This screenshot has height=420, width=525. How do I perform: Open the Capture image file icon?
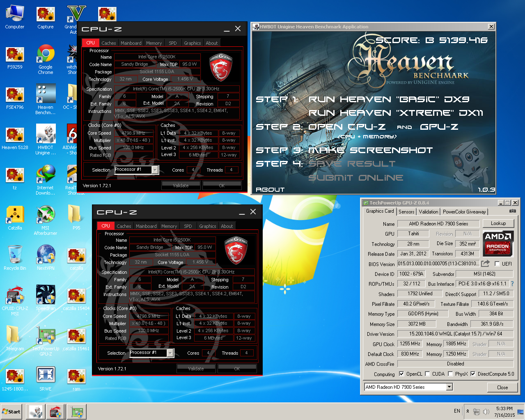(x=46, y=17)
